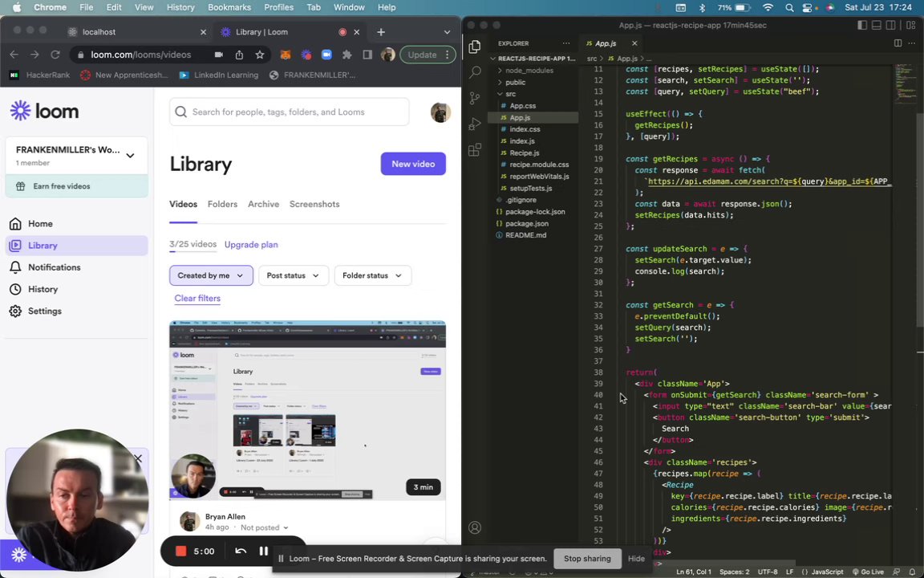Open Post status filter dropdown

click(293, 275)
